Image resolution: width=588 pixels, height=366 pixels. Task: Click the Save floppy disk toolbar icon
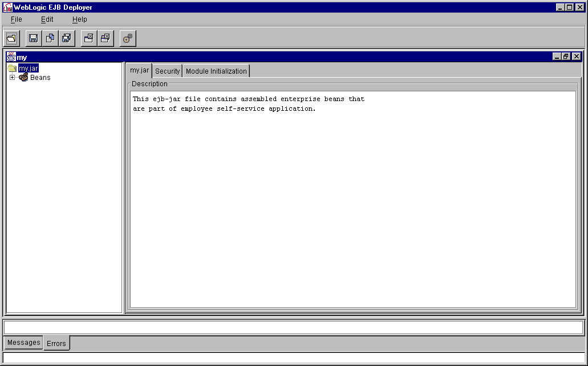pos(34,38)
